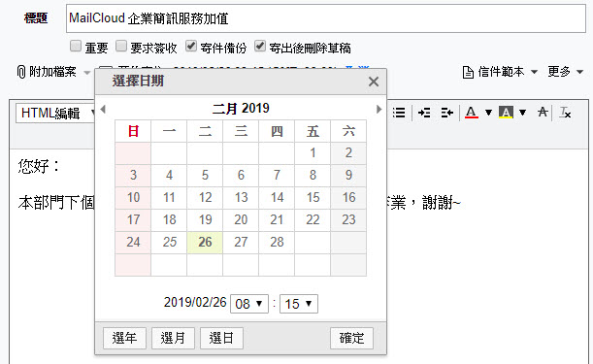593x364 pixels.
Task: Click the 選日 button
Action: pyautogui.click(x=221, y=338)
